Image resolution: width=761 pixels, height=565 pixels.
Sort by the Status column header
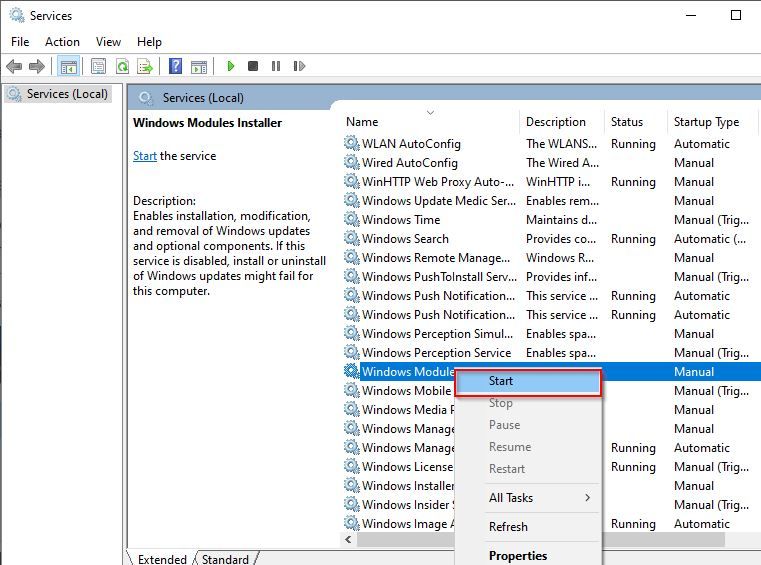pyautogui.click(x=635, y=121)
